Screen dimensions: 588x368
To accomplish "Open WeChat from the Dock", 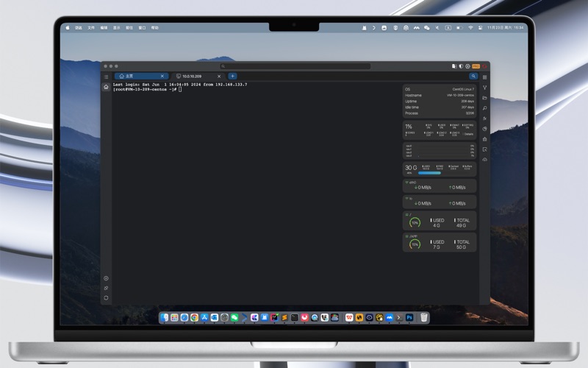I will (234, 318).
